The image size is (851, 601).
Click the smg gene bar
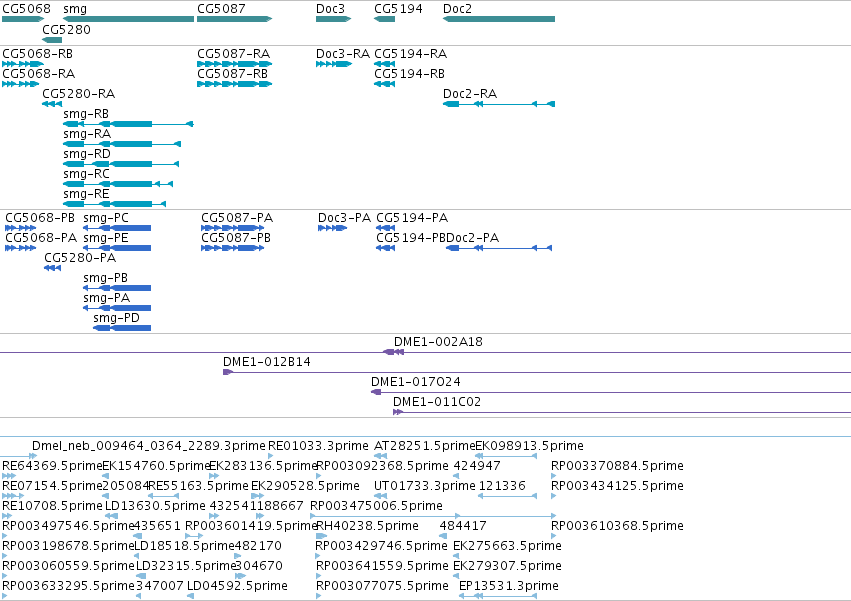pyautogui.click(x=128, y=19)
